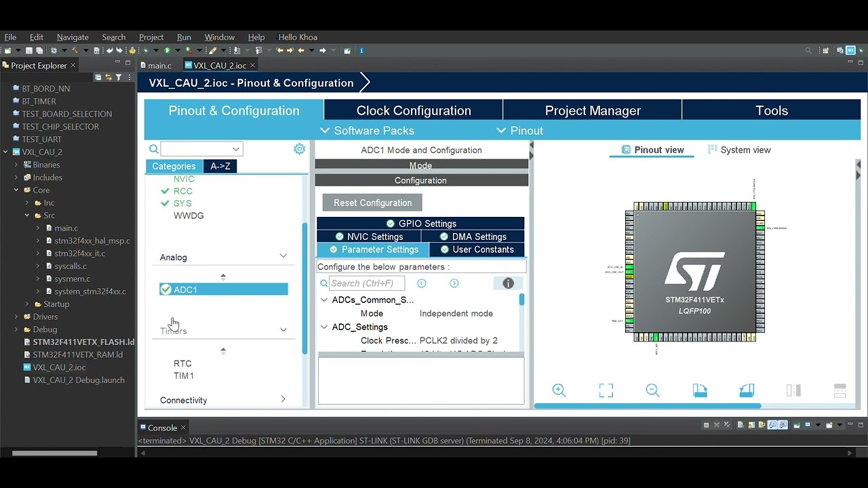Open the peripheral search dropdown
The width and height of the screenshot is (868, 488).
pyautogui.click(x=235, y=149)
